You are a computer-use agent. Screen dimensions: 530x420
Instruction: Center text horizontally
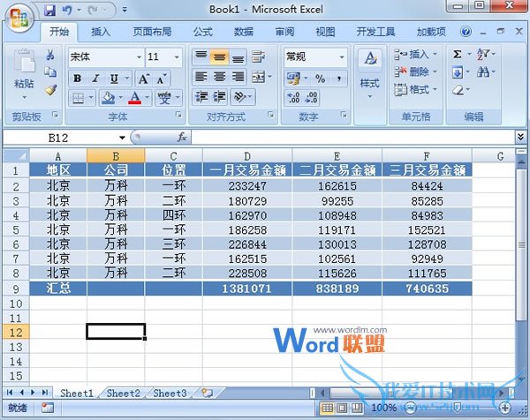tap(220, 77)
